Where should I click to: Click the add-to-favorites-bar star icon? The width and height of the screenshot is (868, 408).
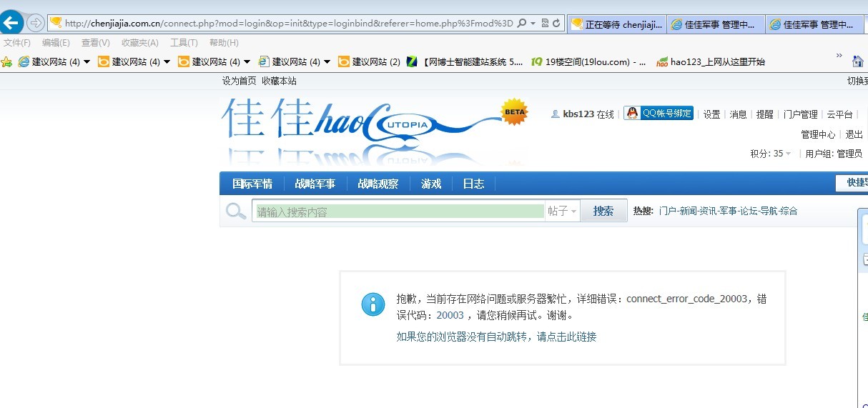6,61
